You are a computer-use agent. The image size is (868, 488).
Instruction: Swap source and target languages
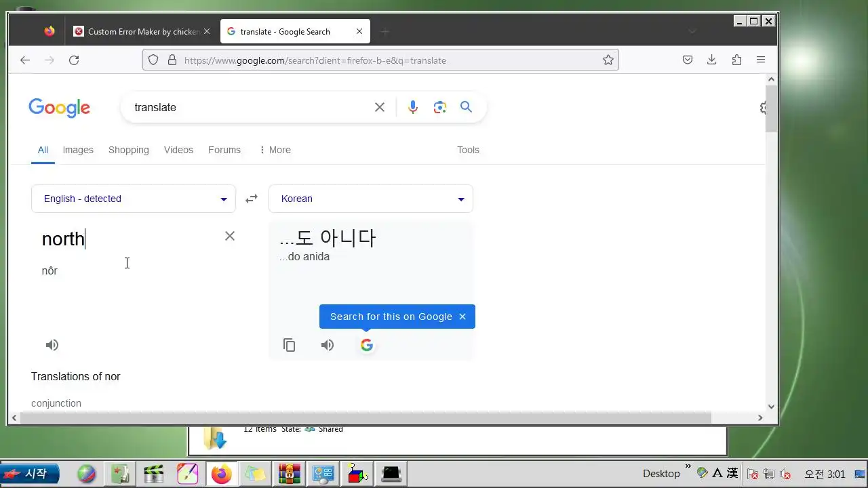(252, 199)
